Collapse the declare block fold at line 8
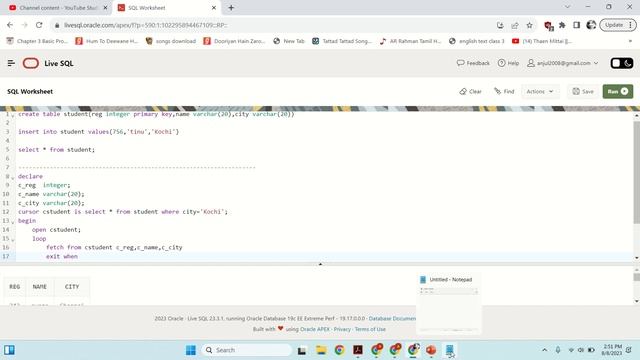The image size is (640, 360). tap(13, 177)
